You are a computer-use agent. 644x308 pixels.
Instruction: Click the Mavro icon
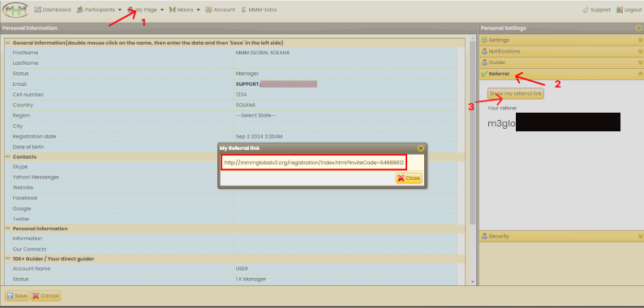pyautogui.click(x=173, y=10)
